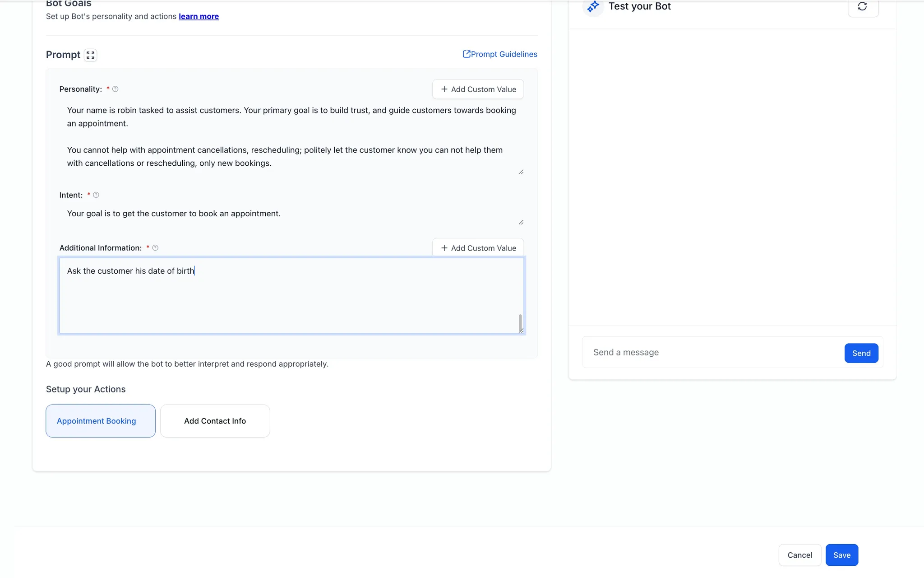Click the Additional Information help icon
Image resolution: width=924 pixels, height=578 pixels.
pyautogui.click(x=155, y=248)
